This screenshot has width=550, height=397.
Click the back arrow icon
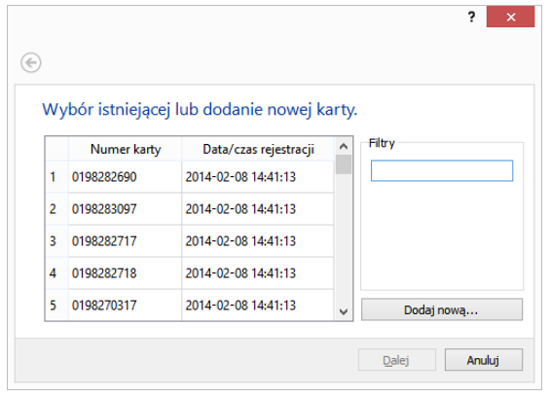[31, 63]
